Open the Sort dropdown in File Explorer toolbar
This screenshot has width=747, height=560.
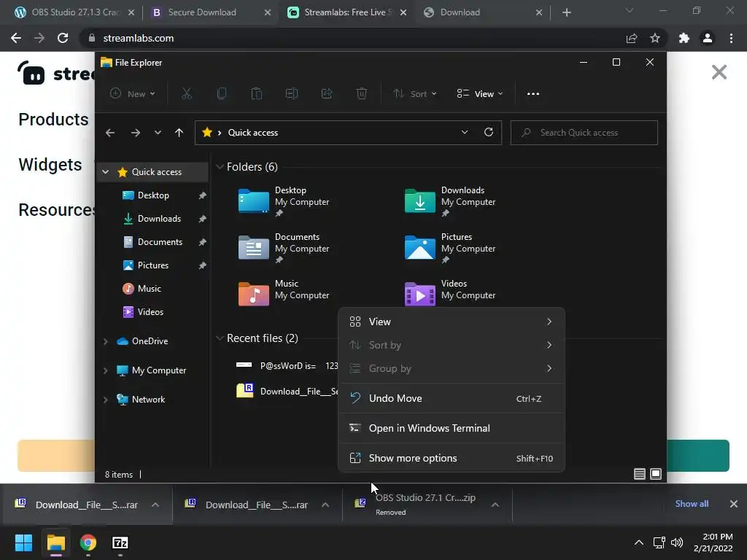(x=415, y=94)
